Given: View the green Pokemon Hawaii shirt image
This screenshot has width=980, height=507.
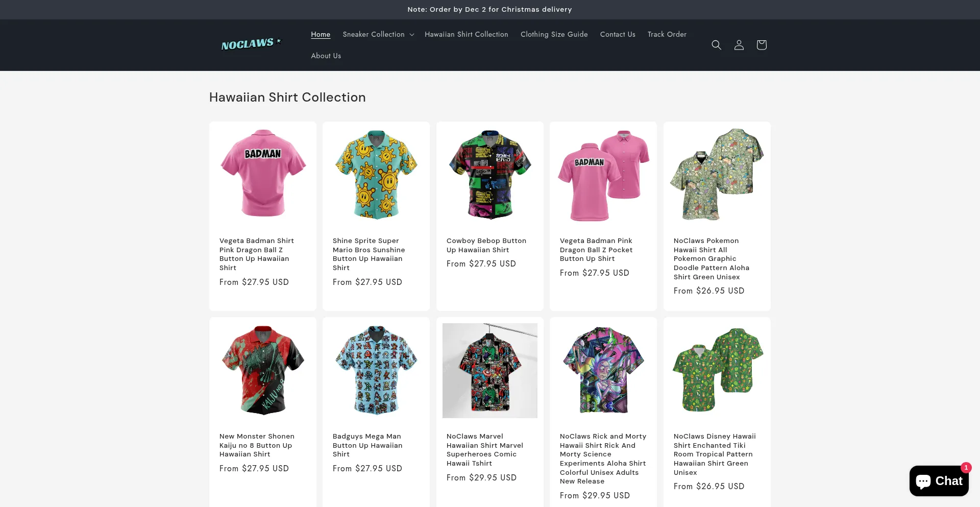Looking at the screenshot, I should (717, 175).
